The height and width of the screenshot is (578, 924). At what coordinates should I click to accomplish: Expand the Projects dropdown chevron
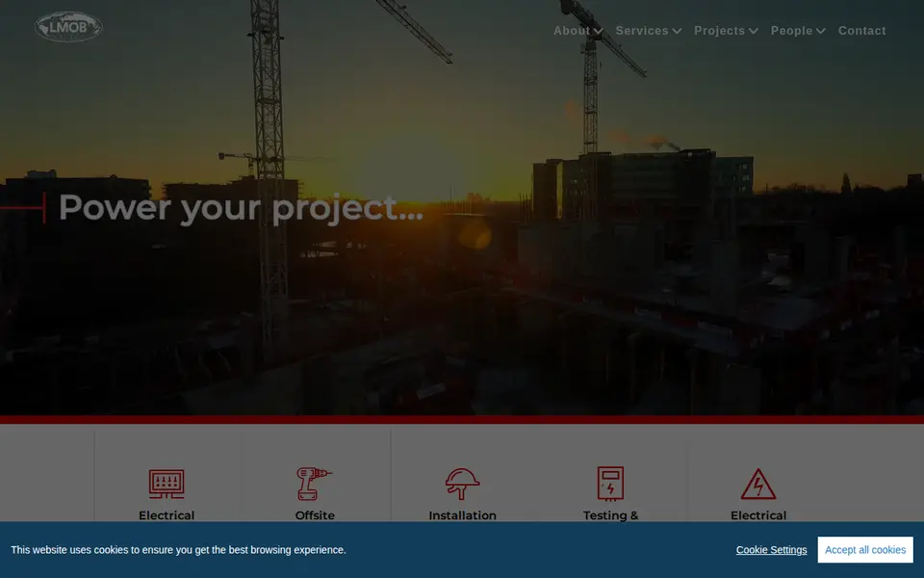[x=753, y=31]
